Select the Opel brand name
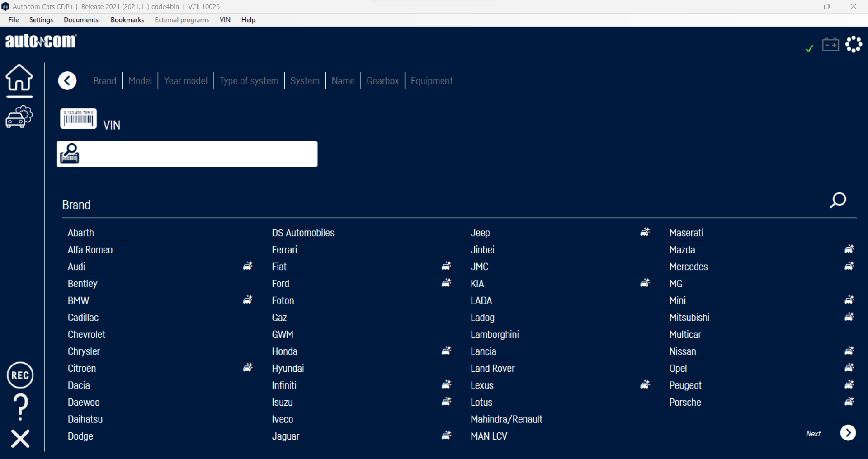Screen dimensions: 868x459 pyautogui.click(x=678, y=368)
